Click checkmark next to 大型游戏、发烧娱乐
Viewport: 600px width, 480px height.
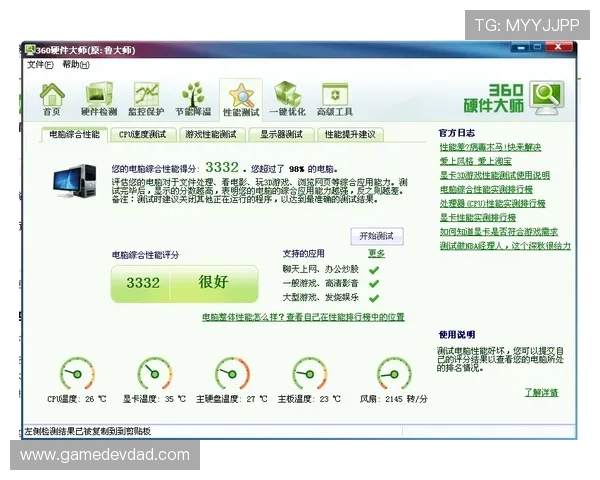[x=374, y=298]
